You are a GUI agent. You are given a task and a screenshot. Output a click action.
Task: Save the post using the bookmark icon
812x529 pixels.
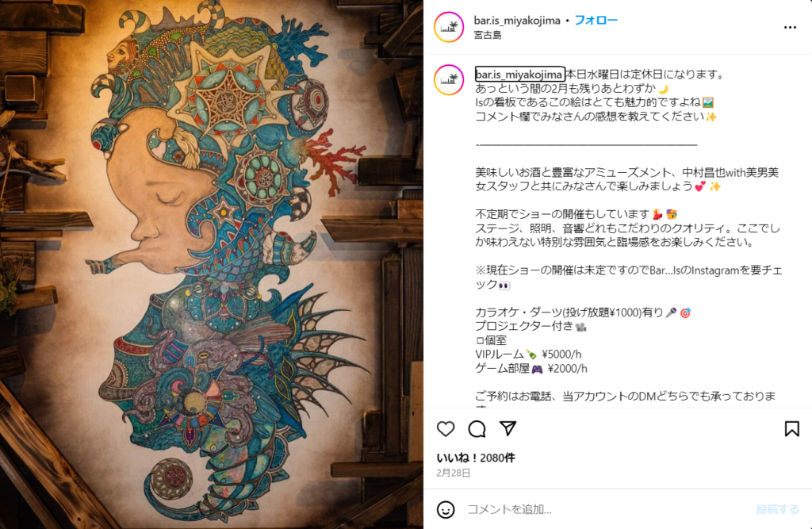click(791, 429)
